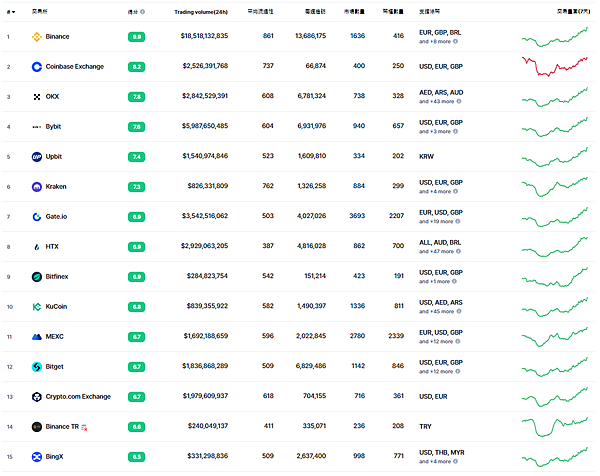Click Binance's 9.9 score badge
This screenshot has width=600, height=476.
(x=137, y=37)
